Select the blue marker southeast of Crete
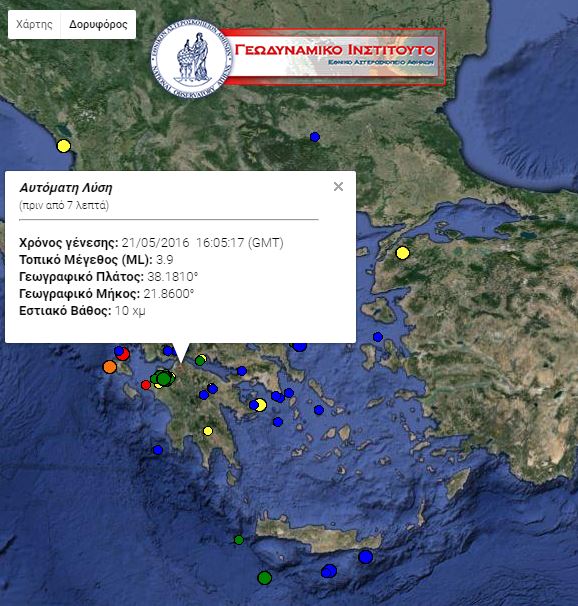Viewport: 578px width, 606px height. (366, 557)
